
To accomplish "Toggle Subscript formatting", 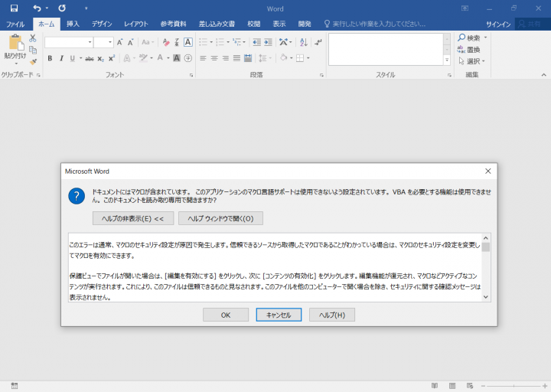I will [100, 58].
